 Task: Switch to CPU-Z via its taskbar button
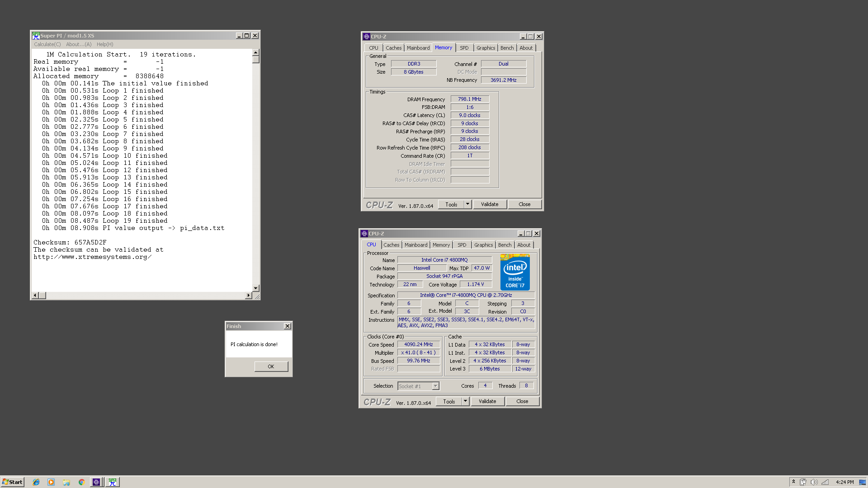[96, 482]
